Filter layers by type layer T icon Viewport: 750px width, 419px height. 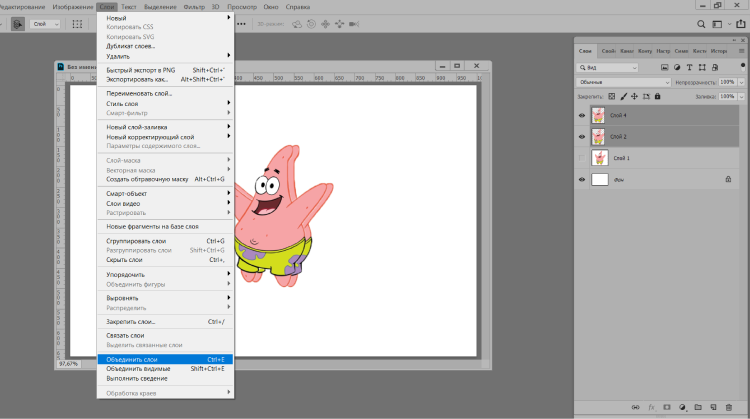[x=689, y=67]
